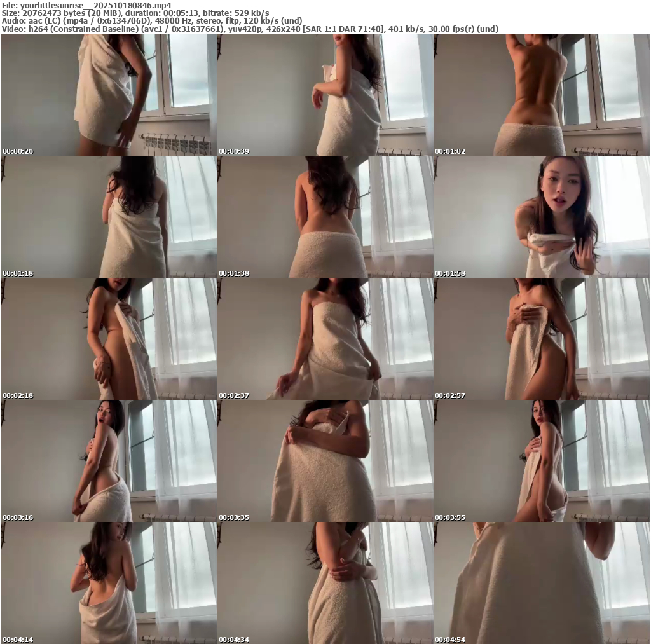Open the thumbnail stamped 00:00:20

(109, 95)
